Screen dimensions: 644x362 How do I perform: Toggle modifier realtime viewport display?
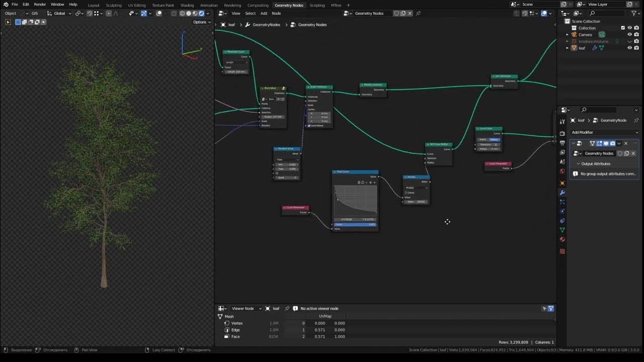click(606, 143)
